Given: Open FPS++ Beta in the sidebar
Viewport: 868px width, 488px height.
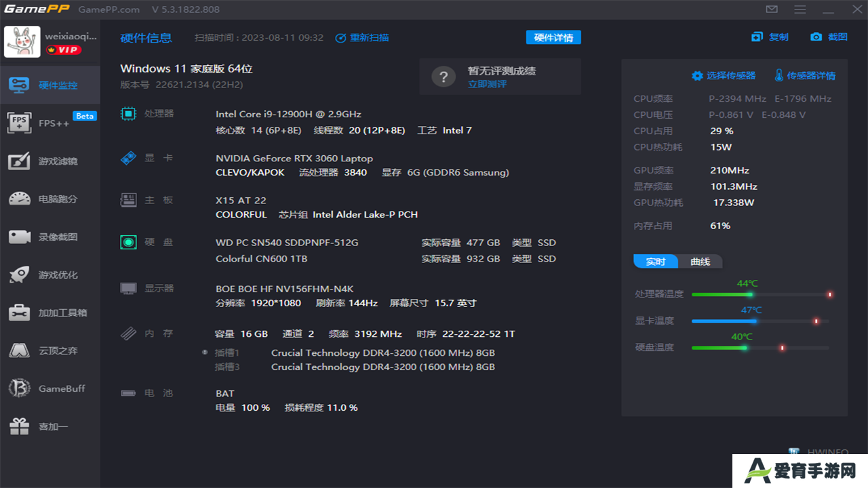Looking at the screenshot, I should coord(50,123).
